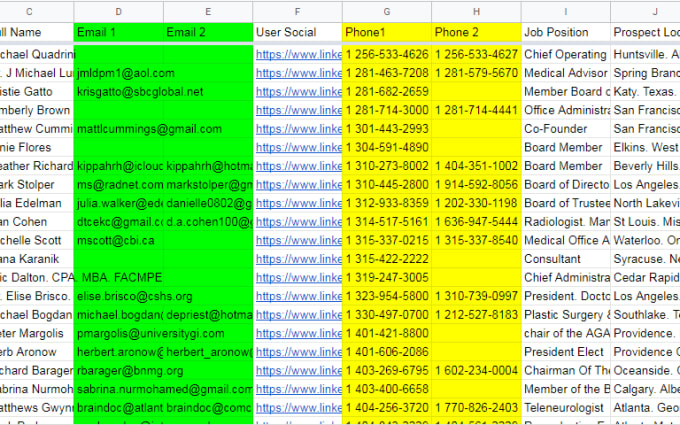Select phone cell 1 281-682-2659
Screen dimensions: 680x425
click(x=387, y=92)
